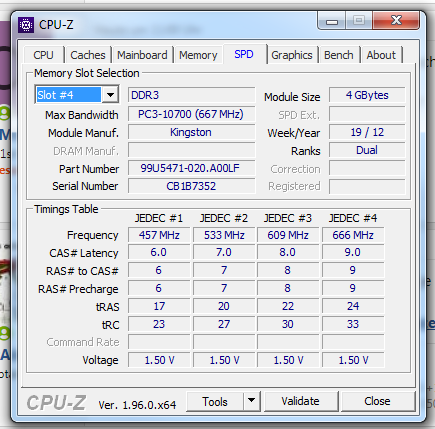Click part number 99U5471-020.A00LF

pos(192,168)
